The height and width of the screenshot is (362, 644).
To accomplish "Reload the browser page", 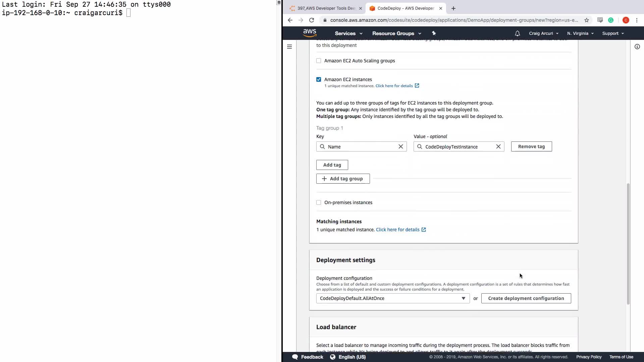I will pyautogui.click(x=312, y=20).
